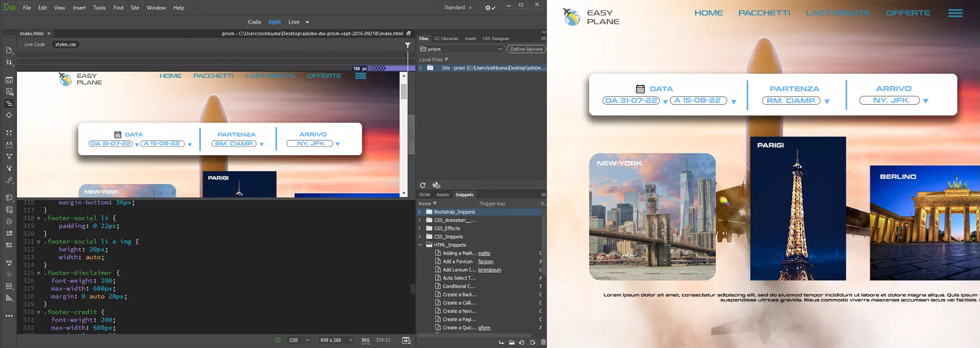
Task: Click the File Management arrows icon
Action: 9,62
